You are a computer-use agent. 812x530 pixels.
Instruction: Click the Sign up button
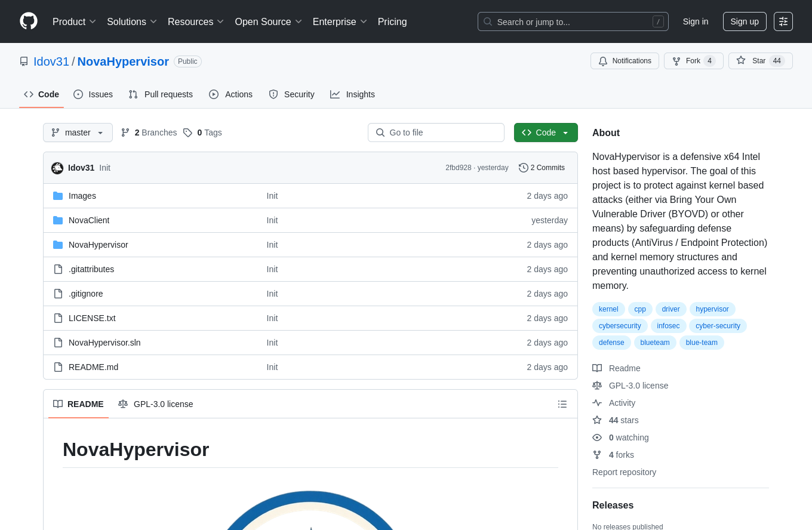(745, 21)
